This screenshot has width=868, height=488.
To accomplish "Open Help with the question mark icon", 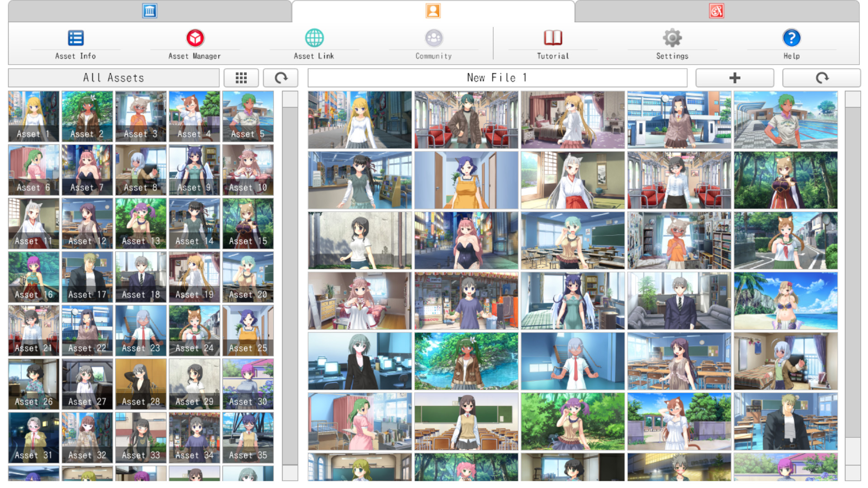I will coord(792,44).
